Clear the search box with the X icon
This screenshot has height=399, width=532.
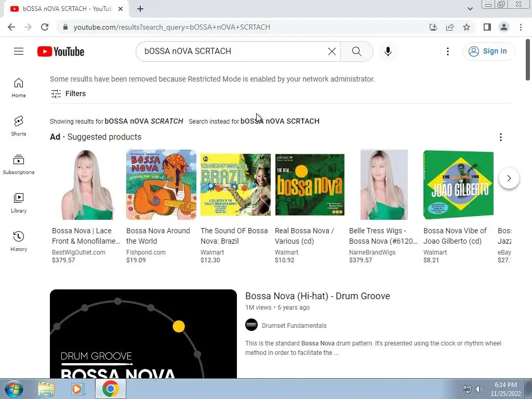click(332, 51)
